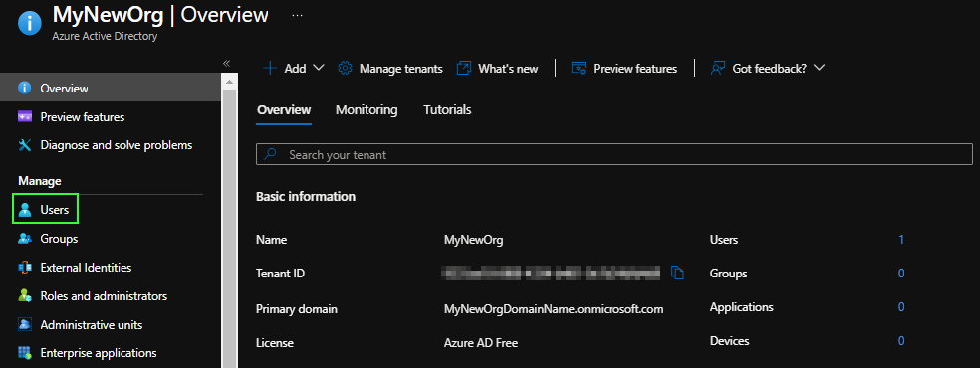The width and height of the screenshot is (980, 368).
Task: Click the Diagnose and solve problems wrench icon
Action: pyautogui.click(x=25, y=145)
